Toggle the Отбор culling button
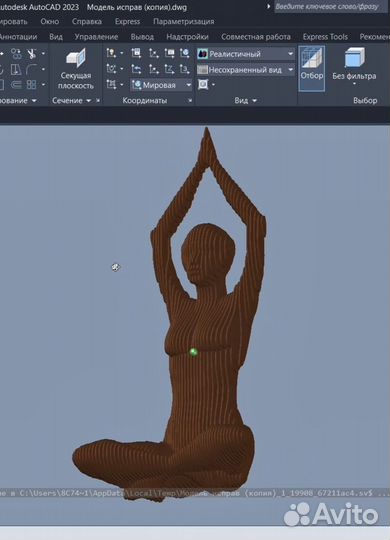The image size is (390, 540). click(311, 69)
